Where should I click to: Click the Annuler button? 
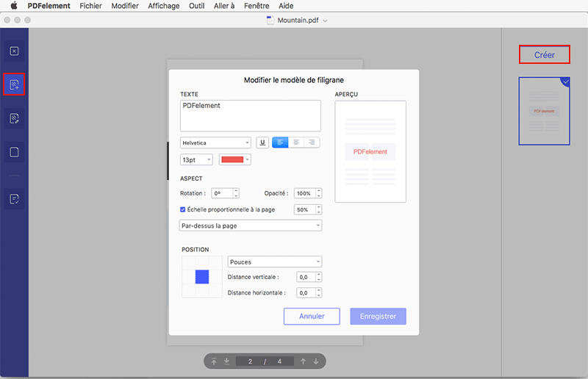click(x=312, y=317)
